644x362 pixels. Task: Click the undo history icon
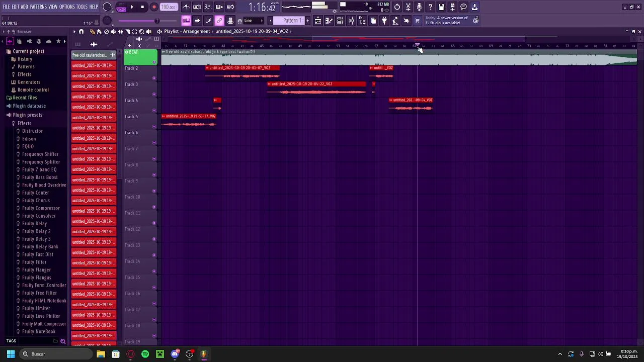(x=397, y=7)
